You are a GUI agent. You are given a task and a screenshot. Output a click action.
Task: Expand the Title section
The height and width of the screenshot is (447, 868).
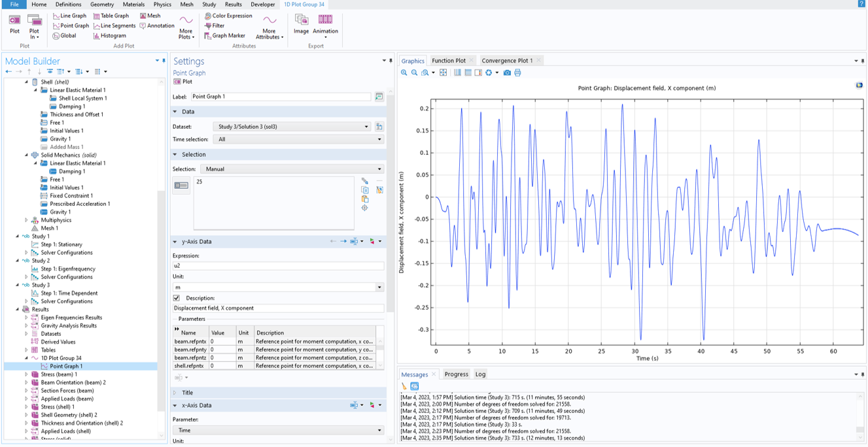click(187, 393)
